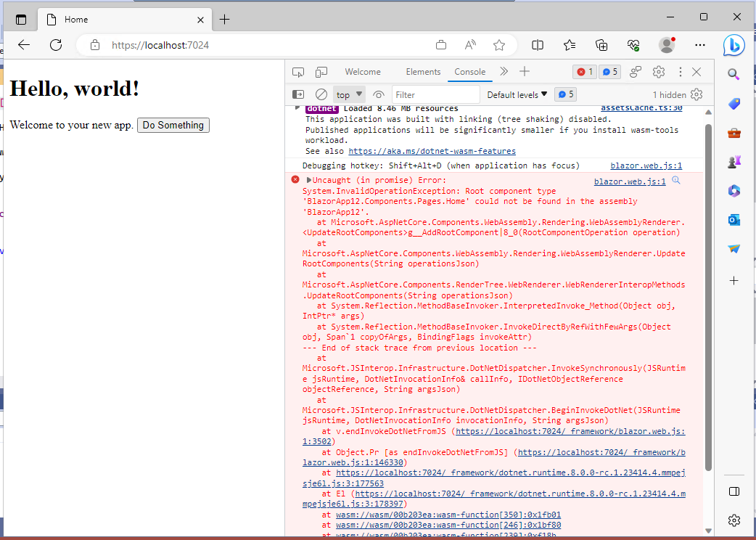Open the Default levels dropdown
The height and width of the screenshot is (540, 756).
pos(516,94)
